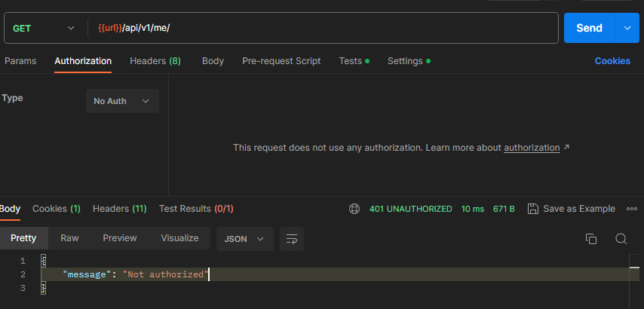
Task: Open the response Cookies (1) tab
Action: (57, 209)
